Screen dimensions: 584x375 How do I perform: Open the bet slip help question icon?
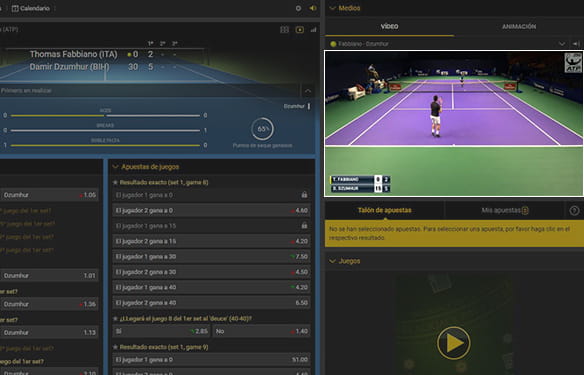point(574,211)
